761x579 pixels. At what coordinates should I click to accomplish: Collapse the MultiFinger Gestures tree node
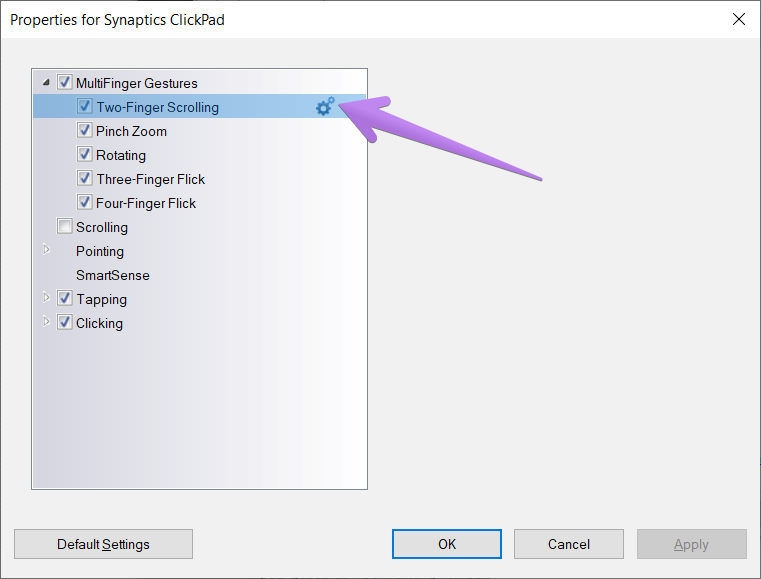coord(46,83)
